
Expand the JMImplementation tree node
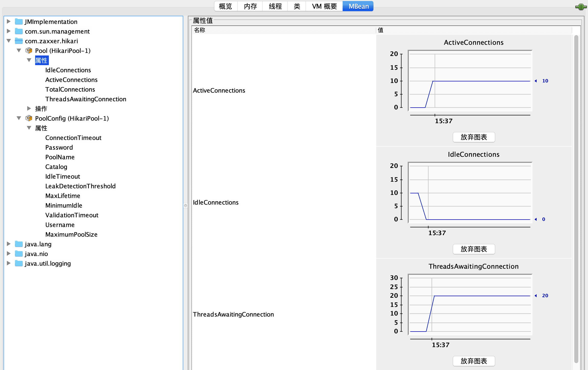click(x=9, y=22)
